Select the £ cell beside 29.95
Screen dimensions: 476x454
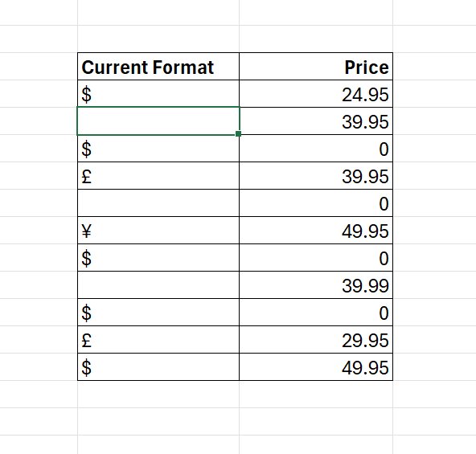click(158, 340)
